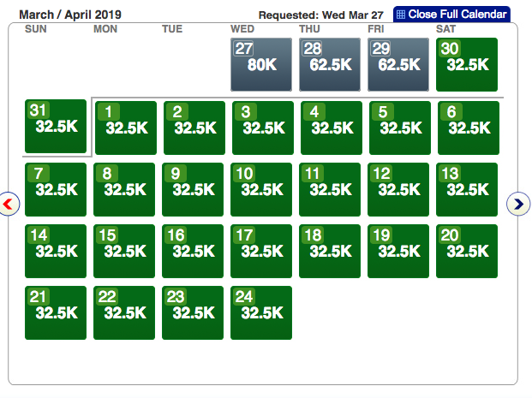Pick April 23 date tile
The width and height of the screenshot is (532, 398).
point(193,313)
